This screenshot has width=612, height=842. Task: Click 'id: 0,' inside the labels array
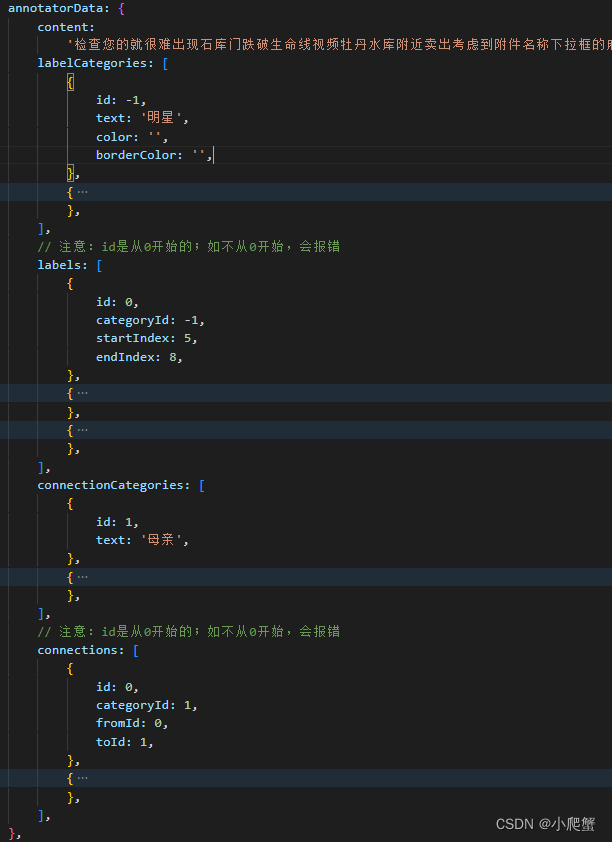point(118,302)
